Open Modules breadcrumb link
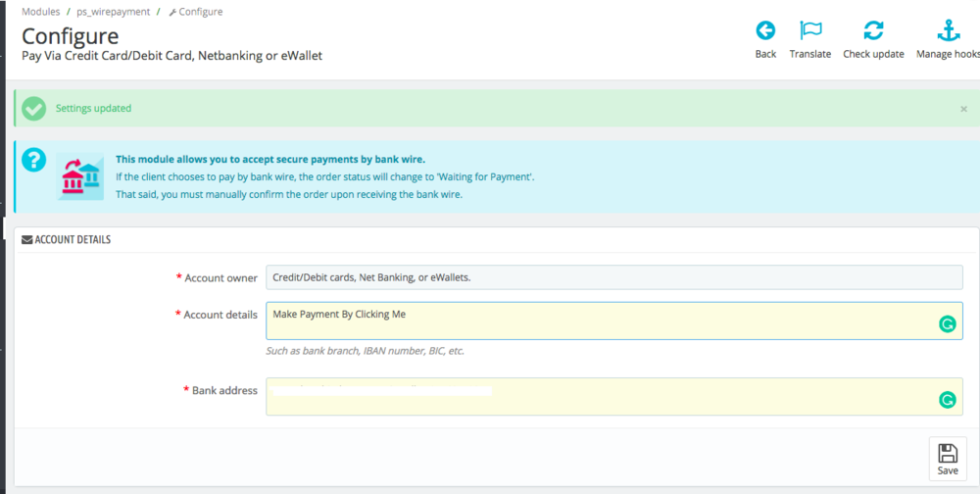Screen dimensions: 980x494 [x=41, y=11]
